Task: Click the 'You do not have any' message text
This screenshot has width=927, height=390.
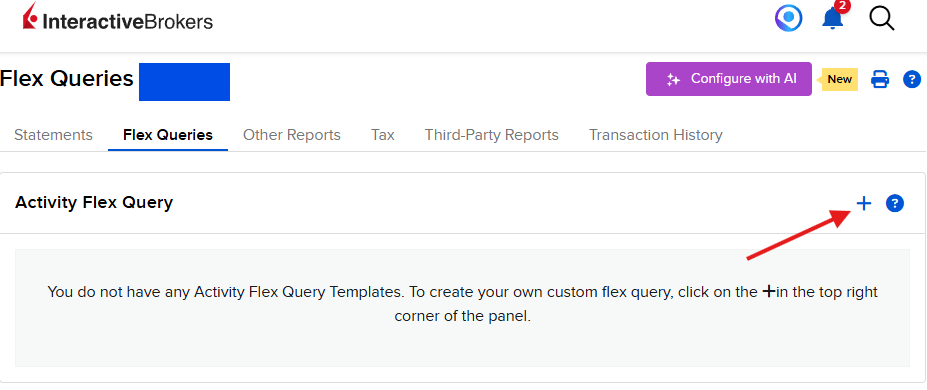Action: [x=462, y=304]
